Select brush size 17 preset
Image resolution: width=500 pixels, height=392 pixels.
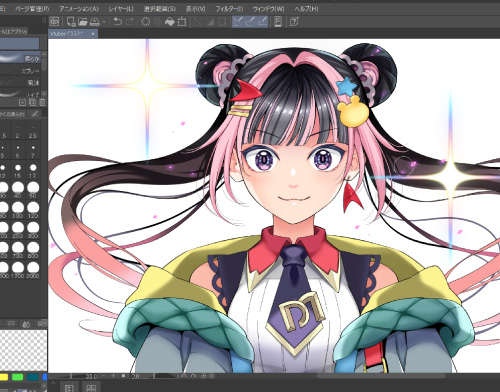click(33, 171)
